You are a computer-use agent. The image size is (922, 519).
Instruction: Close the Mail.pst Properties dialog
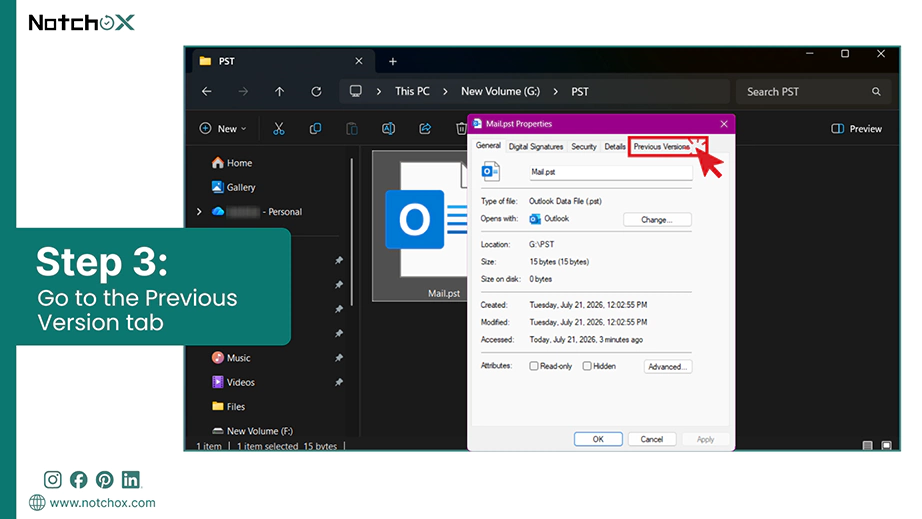pos(724,124)
